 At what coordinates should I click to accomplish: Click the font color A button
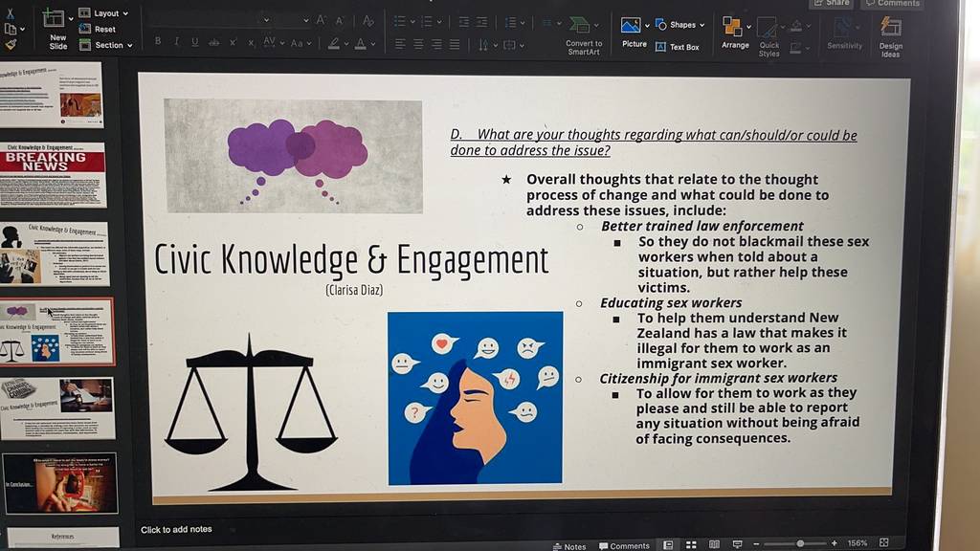(x=361, y=44)
